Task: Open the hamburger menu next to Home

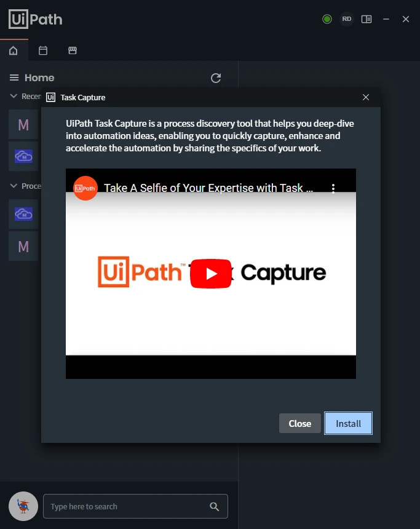Action: [14, 78]
